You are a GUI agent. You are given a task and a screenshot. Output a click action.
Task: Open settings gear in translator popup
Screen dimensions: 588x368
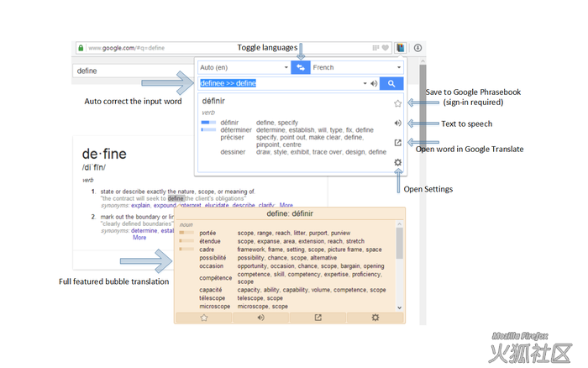397,162
